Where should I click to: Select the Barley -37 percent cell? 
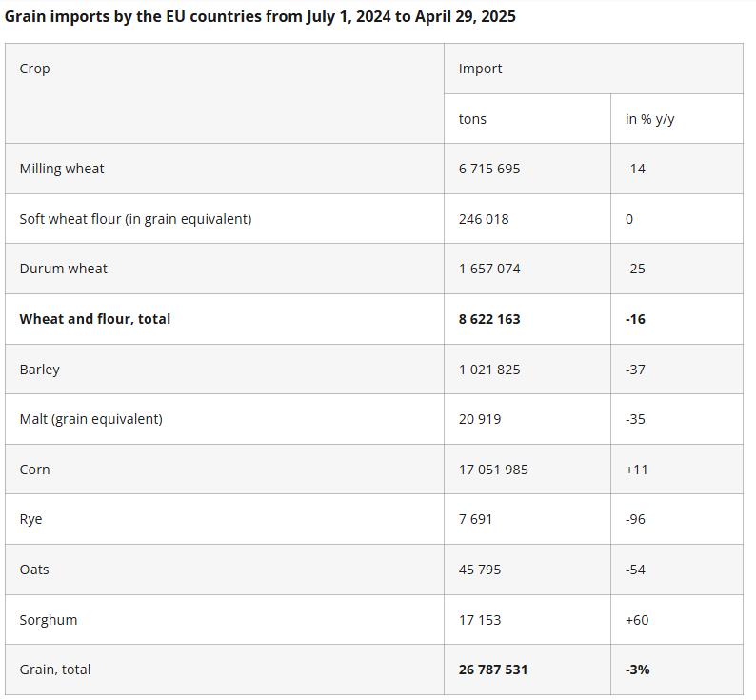coord(635,370)
